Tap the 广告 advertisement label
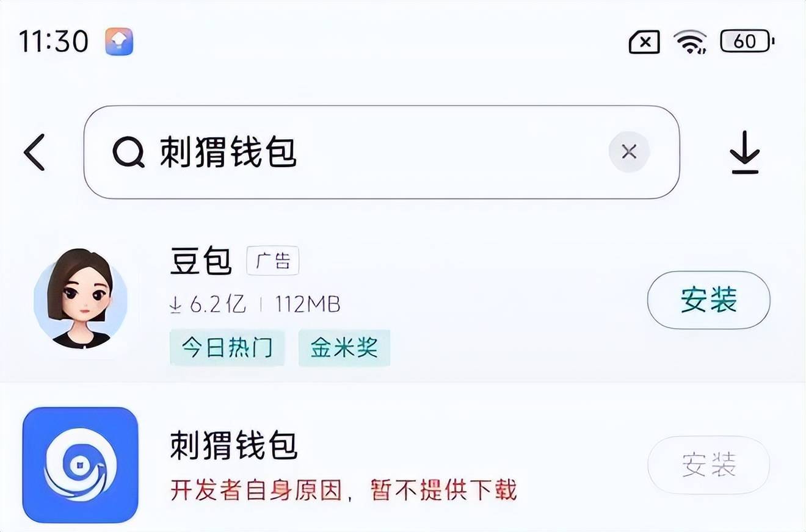Viewport: 806px width, 532px height. (272, 261)
